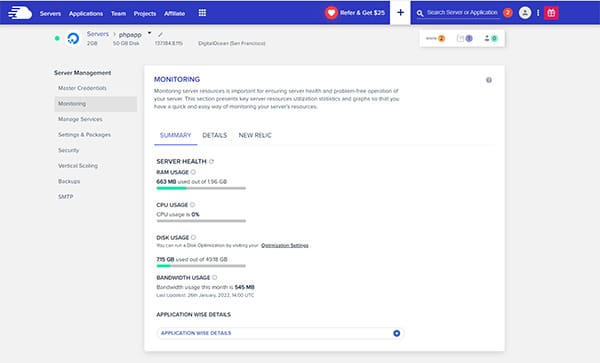Viewport: 600px width, 363px height.
Task: Click the Servers breadcrumb link
Action: point(98,34)
